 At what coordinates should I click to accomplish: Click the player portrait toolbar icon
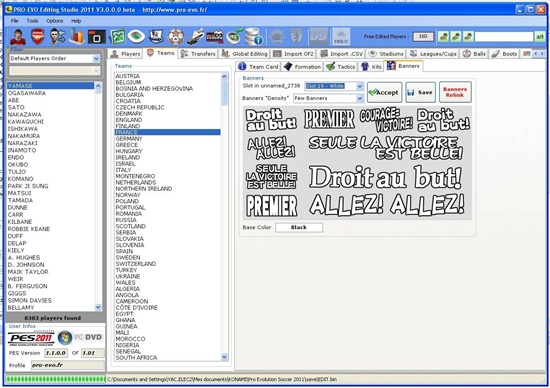[18, 36]
